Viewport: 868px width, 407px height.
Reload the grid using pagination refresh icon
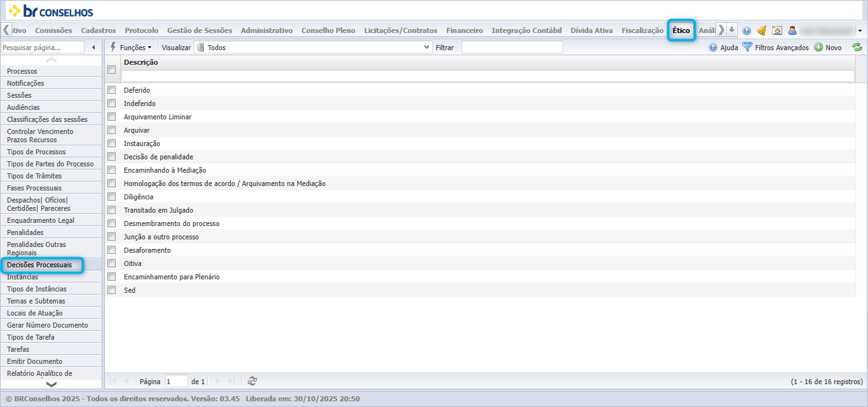[252, 381]
